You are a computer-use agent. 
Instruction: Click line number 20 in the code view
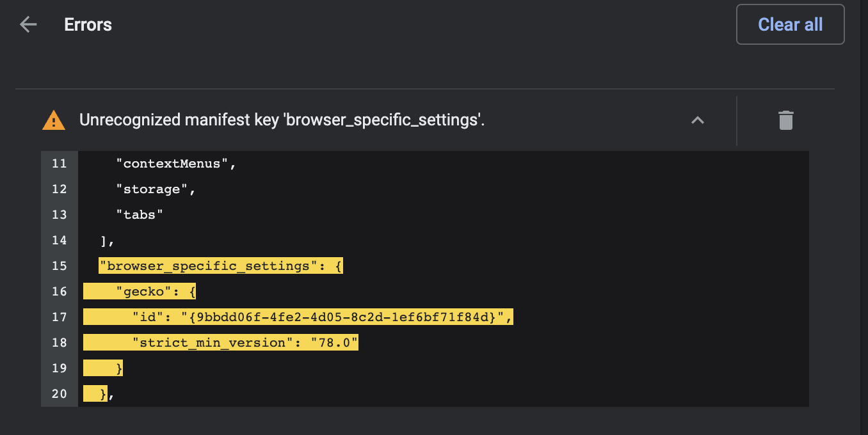pos(59,393)
